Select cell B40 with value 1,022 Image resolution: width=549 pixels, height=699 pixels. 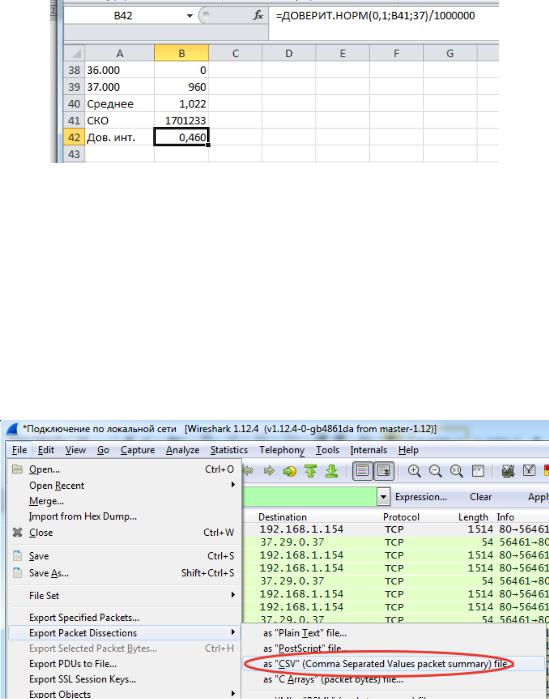click(181, 104)
